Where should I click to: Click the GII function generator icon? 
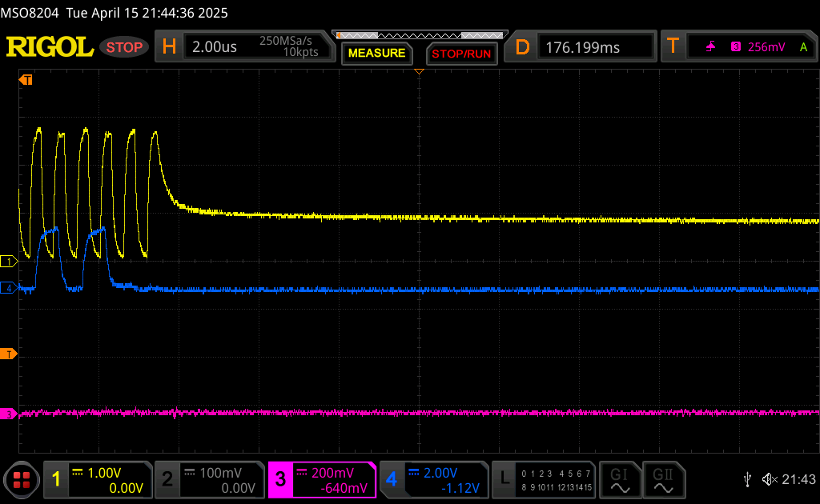663,480
